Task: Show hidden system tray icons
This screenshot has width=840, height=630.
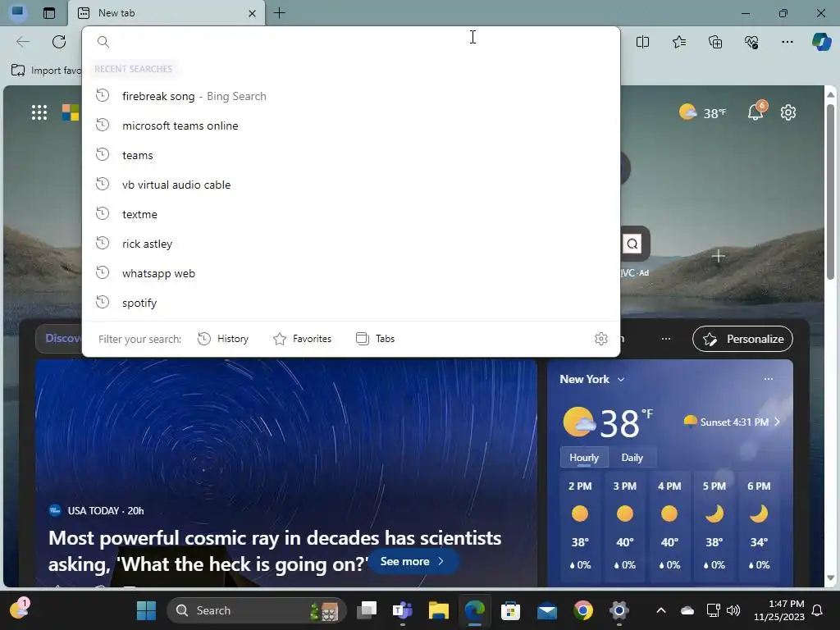Action: [x=661, y=610]
